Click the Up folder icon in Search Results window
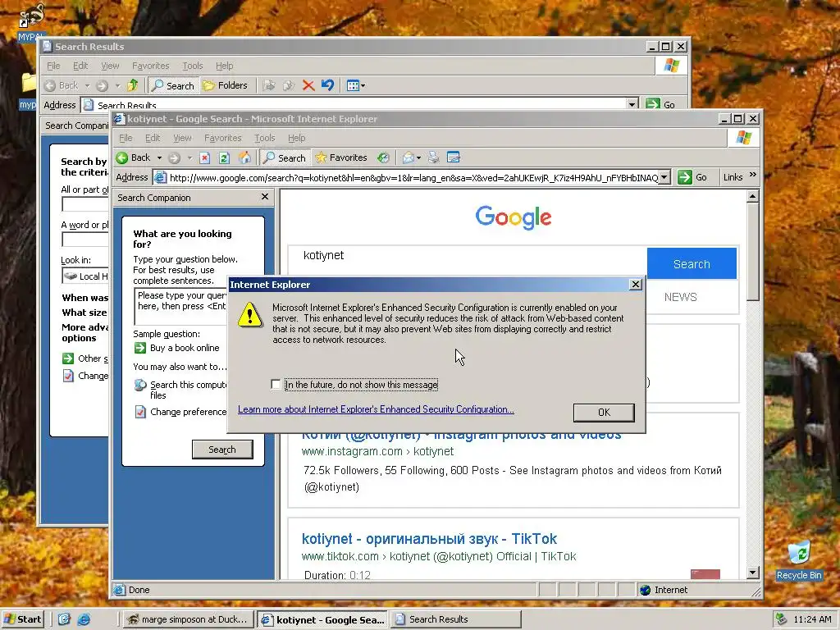840x630 pixels. tap(133, 85)
